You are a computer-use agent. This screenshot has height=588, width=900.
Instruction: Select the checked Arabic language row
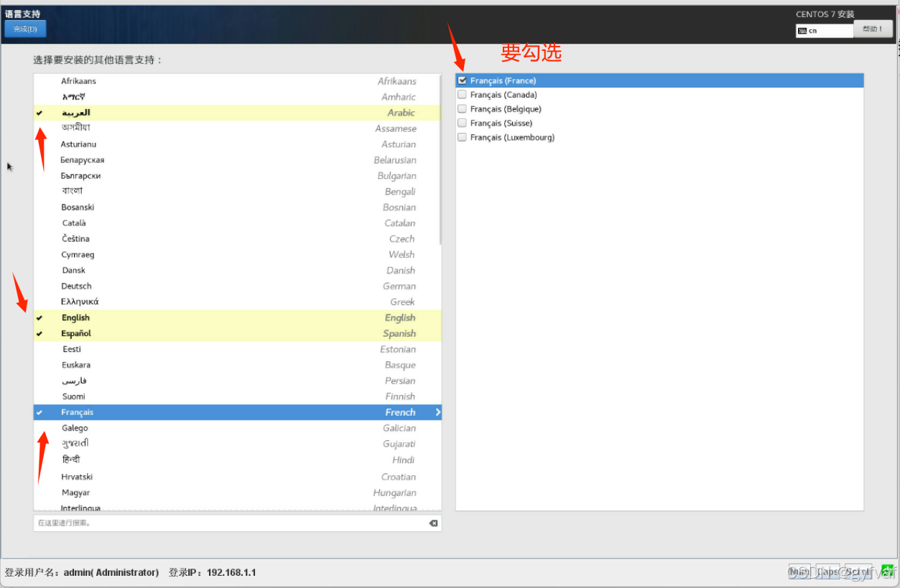tap(236, 113)
